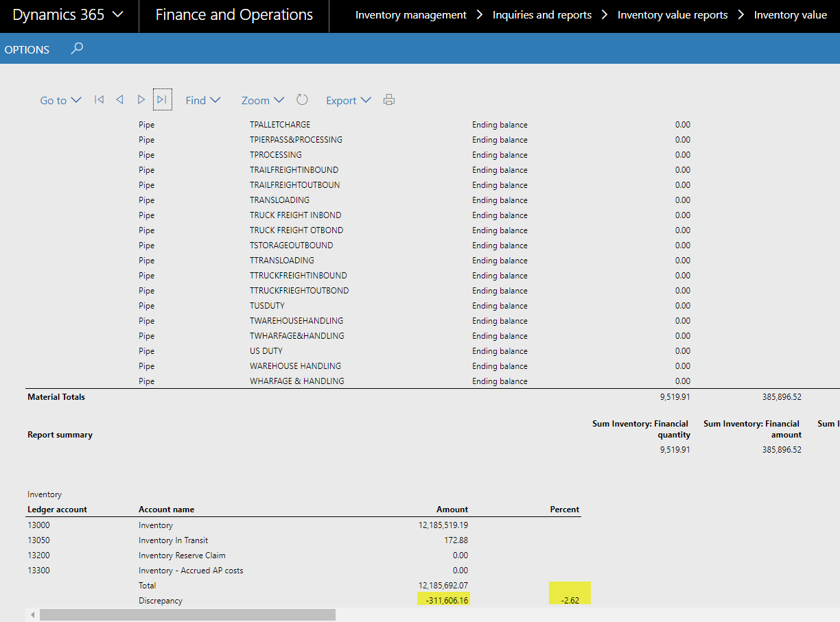
Task: Print the inventory value report
Action: click(x=389, y=100)
